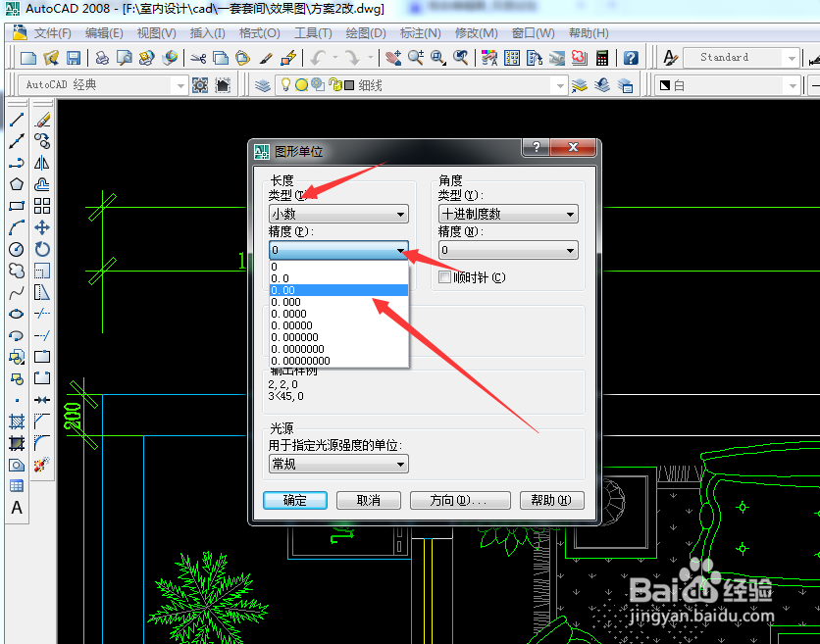Open the 绘图(D) menu
The height and width of the screenshot is (644, 820).
pos(366,33)
